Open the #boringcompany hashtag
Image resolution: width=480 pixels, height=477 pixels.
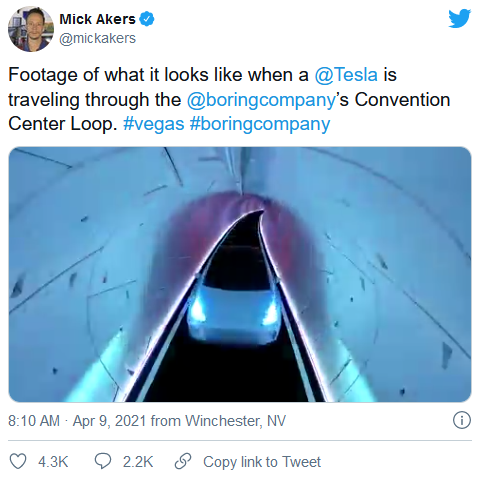coord(260,124)
